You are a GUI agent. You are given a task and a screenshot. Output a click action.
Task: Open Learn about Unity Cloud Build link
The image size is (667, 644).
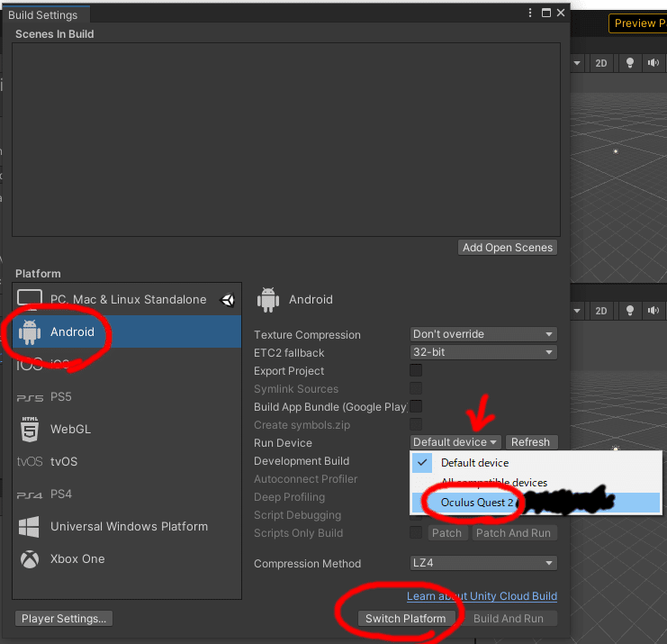click(x=482, y=596)
